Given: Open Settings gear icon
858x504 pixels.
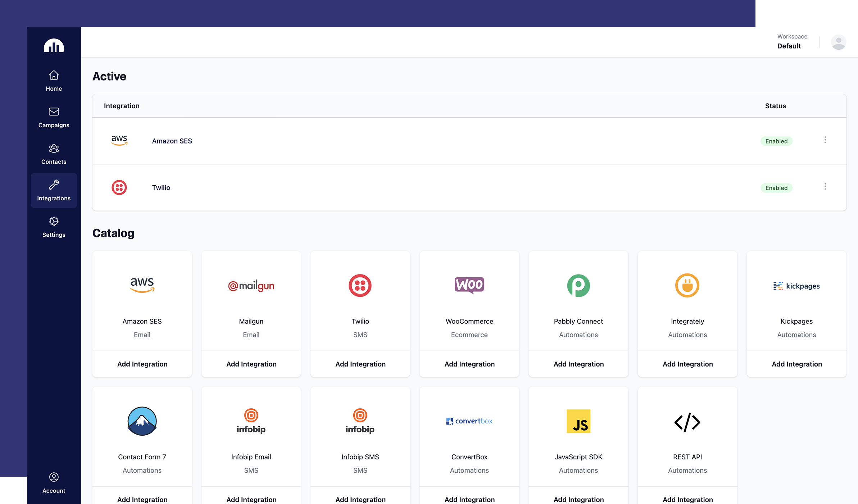Looking at the screenshot, I should 54,222.
